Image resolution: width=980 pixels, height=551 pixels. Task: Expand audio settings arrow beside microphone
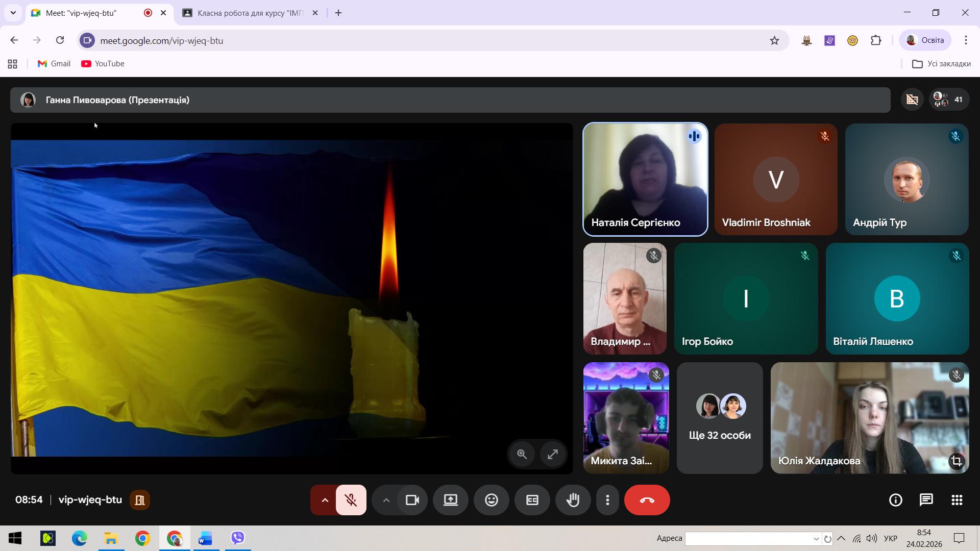pyautogui.click(x=325, y=500)
